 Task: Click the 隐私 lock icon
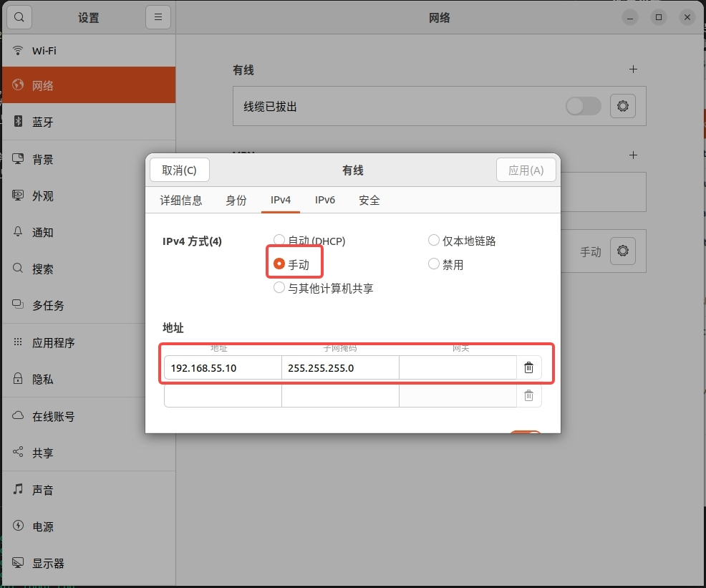(x=18, y=378)
